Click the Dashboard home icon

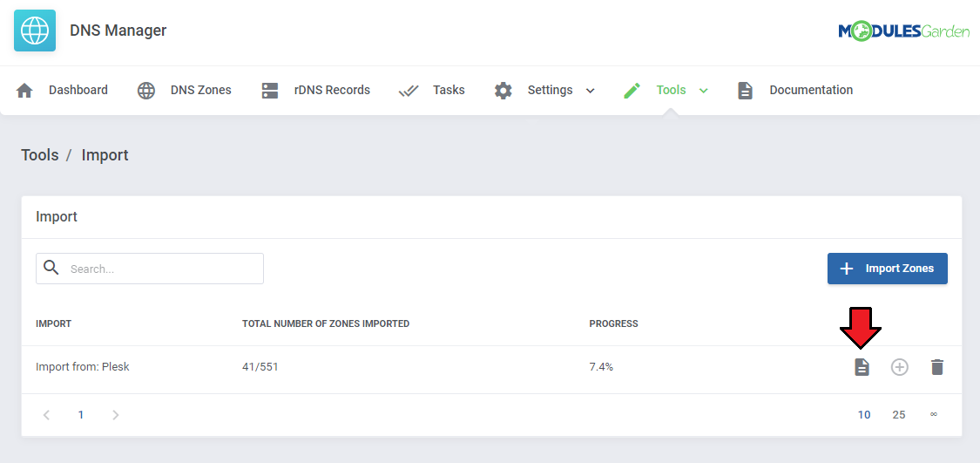[24, 90]
